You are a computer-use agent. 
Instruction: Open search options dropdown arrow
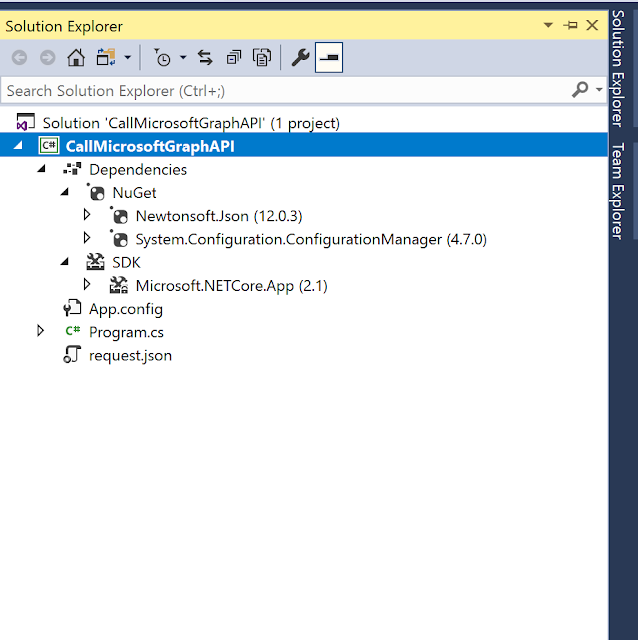[599, 89]
